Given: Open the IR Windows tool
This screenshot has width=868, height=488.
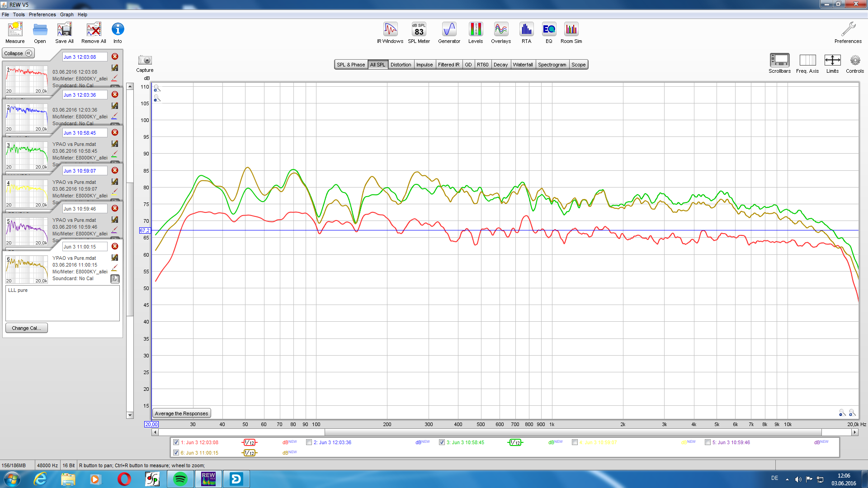Looking at the screenshot, I should point(390,33).
